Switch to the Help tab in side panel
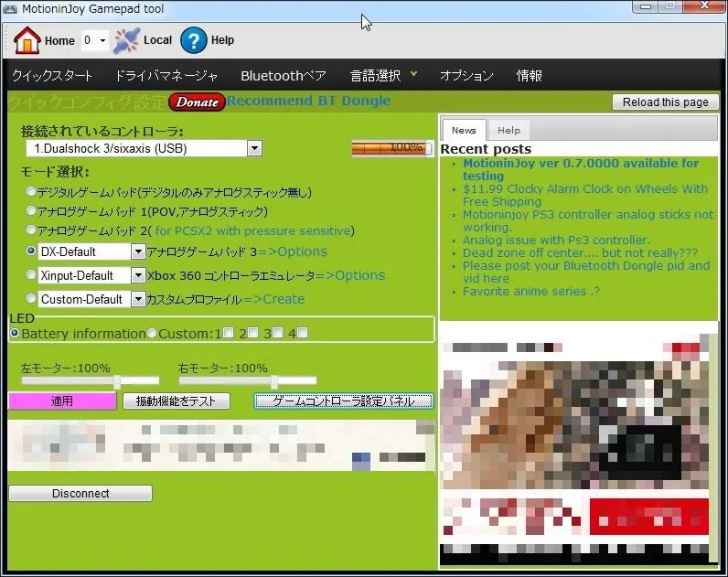The width and height of the screenshot is (728, 577). pyautogui.click(x=509, y=131)
